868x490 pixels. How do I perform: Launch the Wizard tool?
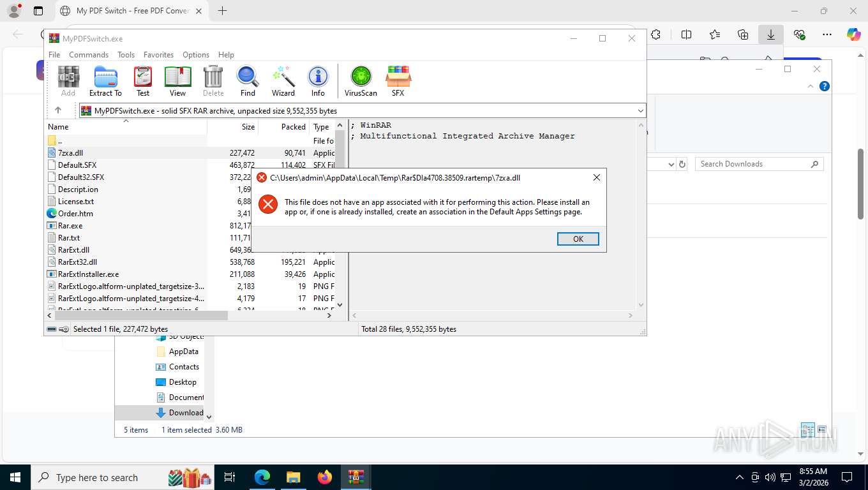[283, 81]
